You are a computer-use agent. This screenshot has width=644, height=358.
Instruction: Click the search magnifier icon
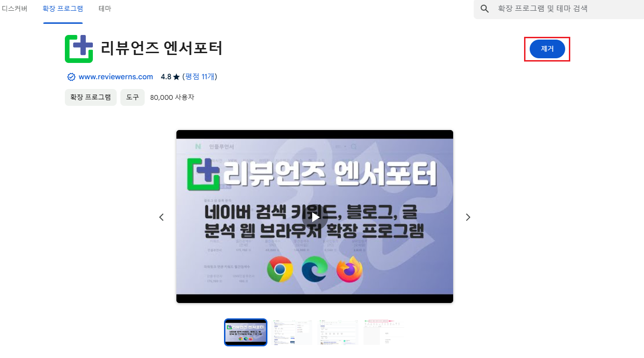click(485, 9)
